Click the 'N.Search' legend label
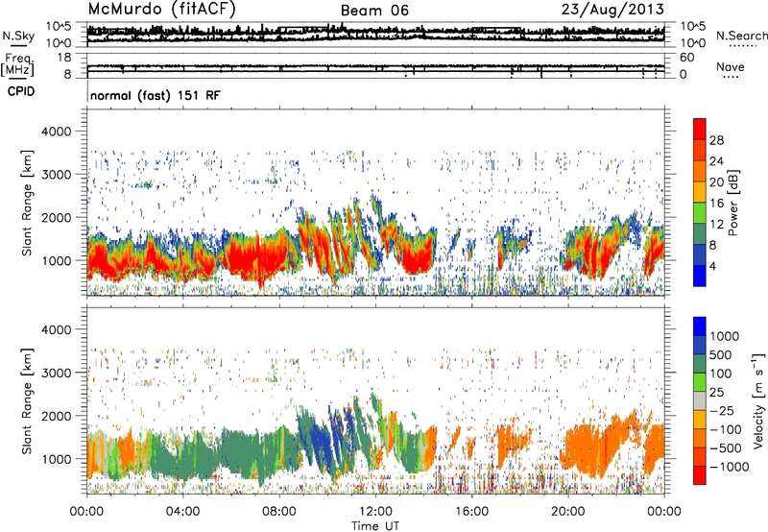 (x=741, y=36)
